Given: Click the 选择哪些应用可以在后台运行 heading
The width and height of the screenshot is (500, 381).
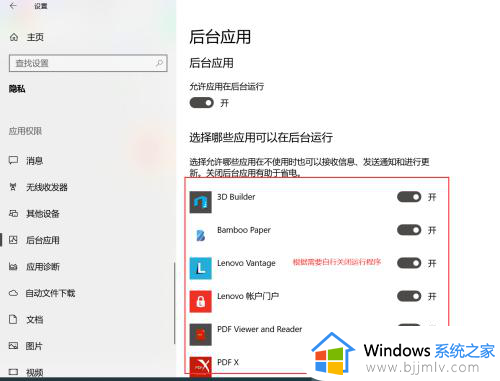Looking at the screenshot, I should tap(261, 137).
